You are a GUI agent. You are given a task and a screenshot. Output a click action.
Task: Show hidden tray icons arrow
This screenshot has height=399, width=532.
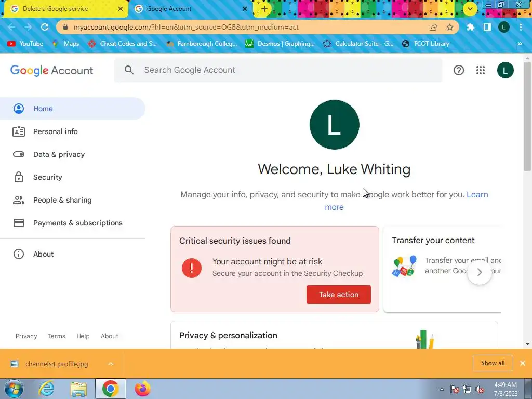pyautogui.click(x=442, y=390)
